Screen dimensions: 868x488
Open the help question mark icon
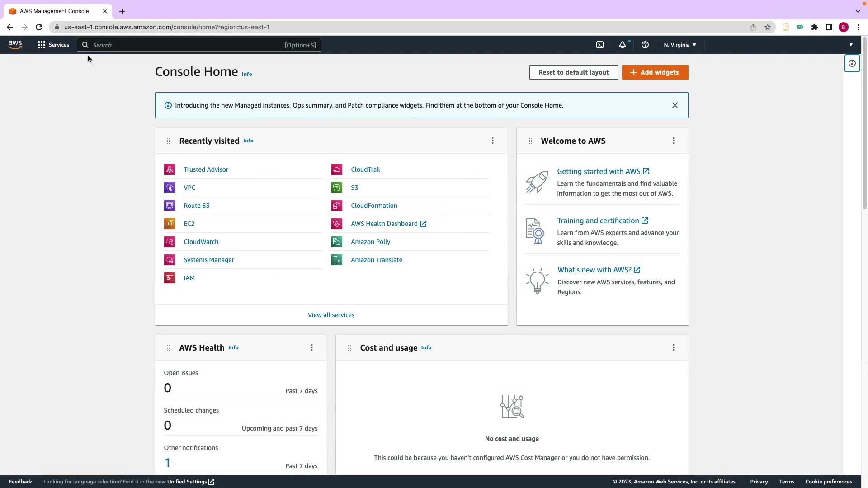[645, 45]
